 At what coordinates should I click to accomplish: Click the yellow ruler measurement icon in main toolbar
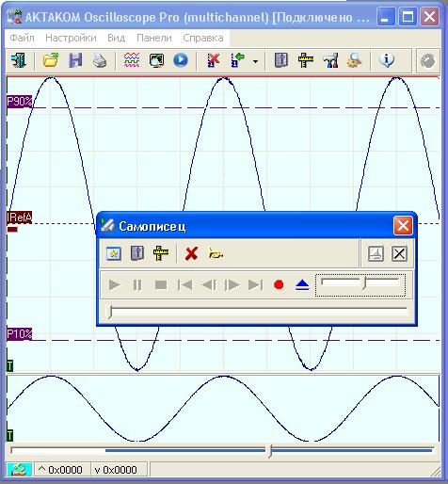(306, 60)
